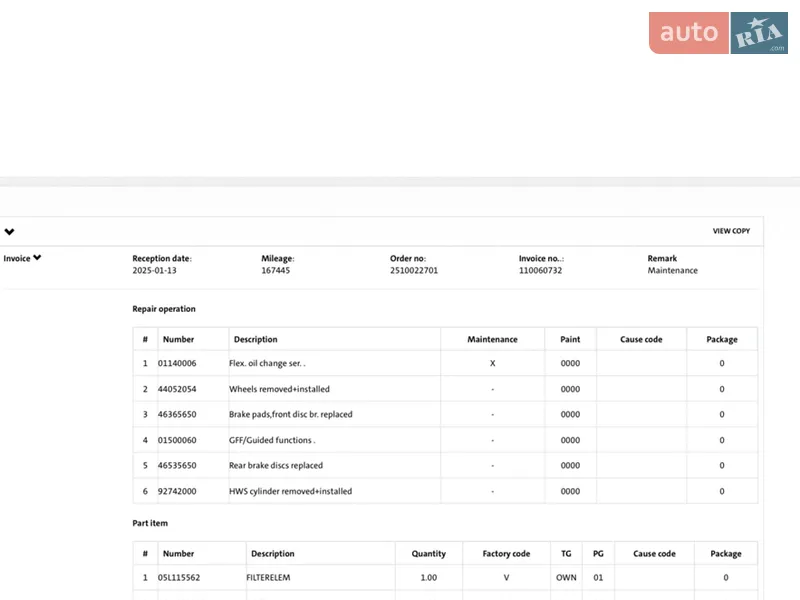Select 'GFF/Guided functions' description

272,440
